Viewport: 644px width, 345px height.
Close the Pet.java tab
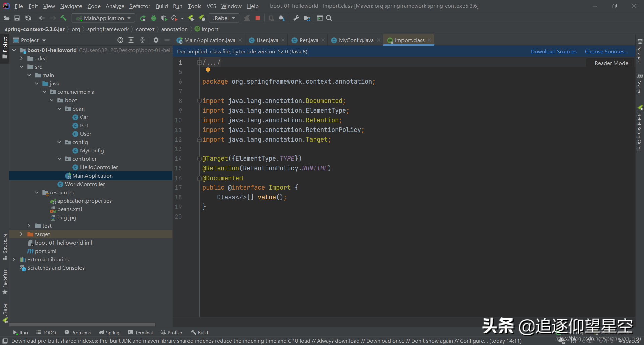(x=323, y=40)
